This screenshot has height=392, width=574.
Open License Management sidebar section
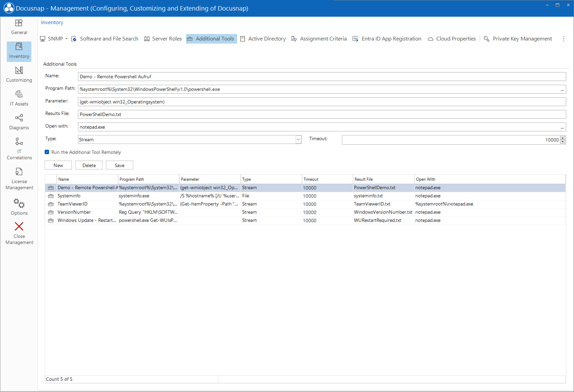click(x=19, y=179)
